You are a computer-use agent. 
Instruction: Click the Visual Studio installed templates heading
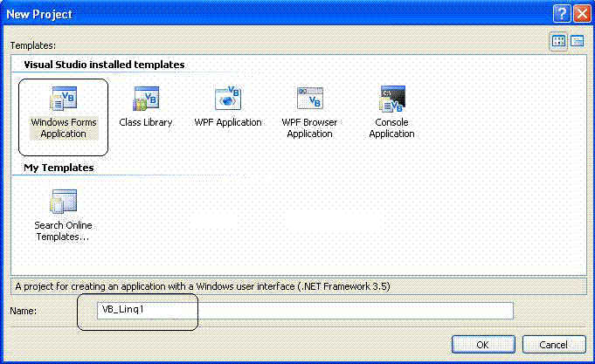tap(104, 65)
